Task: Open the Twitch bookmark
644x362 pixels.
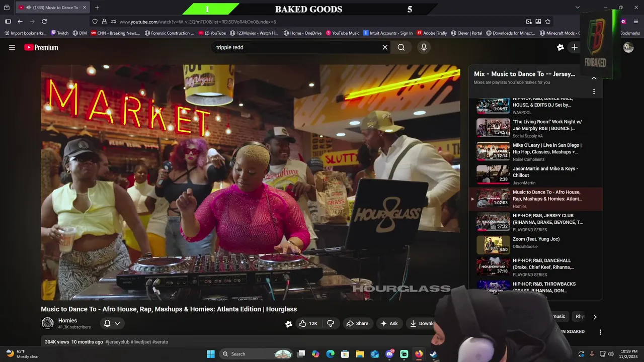Action: click(x=59, y=33)
